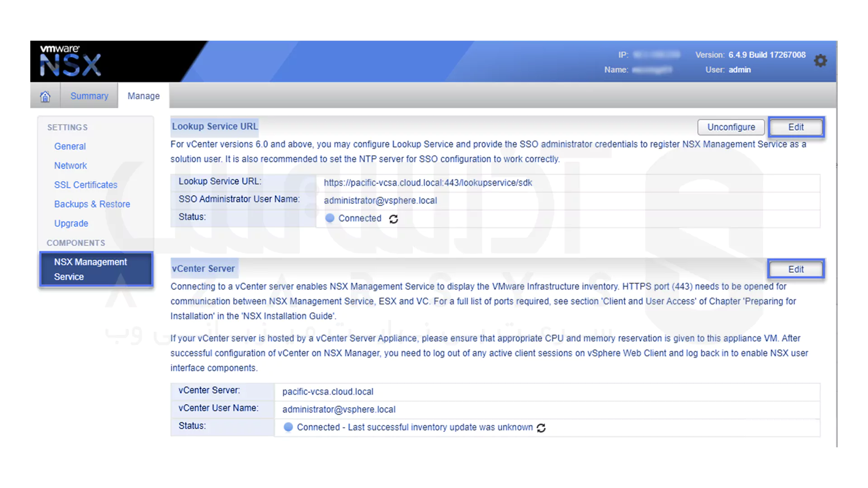Edit the vCenter Server settings
Viewport: 868px width, 488px height.
(x=796, y=269)
